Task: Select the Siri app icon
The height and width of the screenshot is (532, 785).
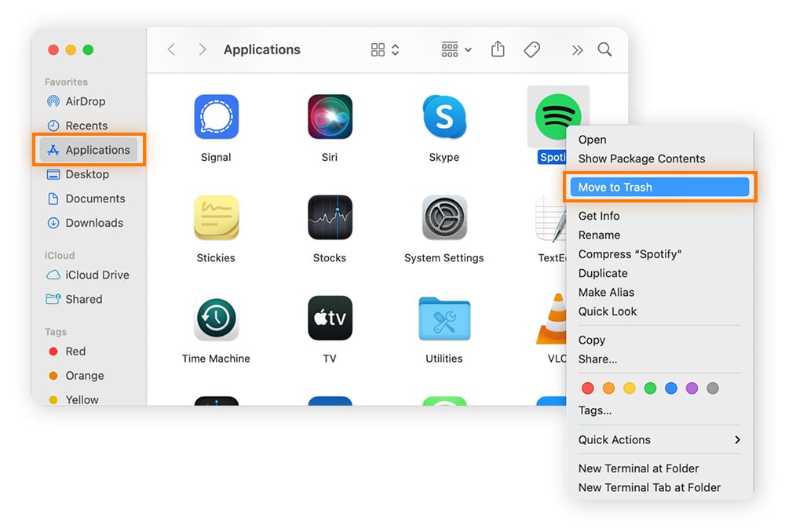Action: [330, 117]
